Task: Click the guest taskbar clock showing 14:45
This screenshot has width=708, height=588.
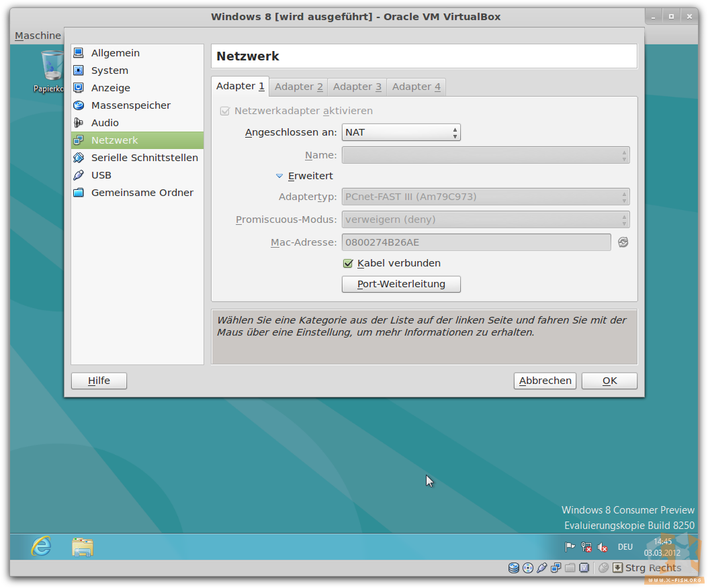Action: [x=662, y=547]
